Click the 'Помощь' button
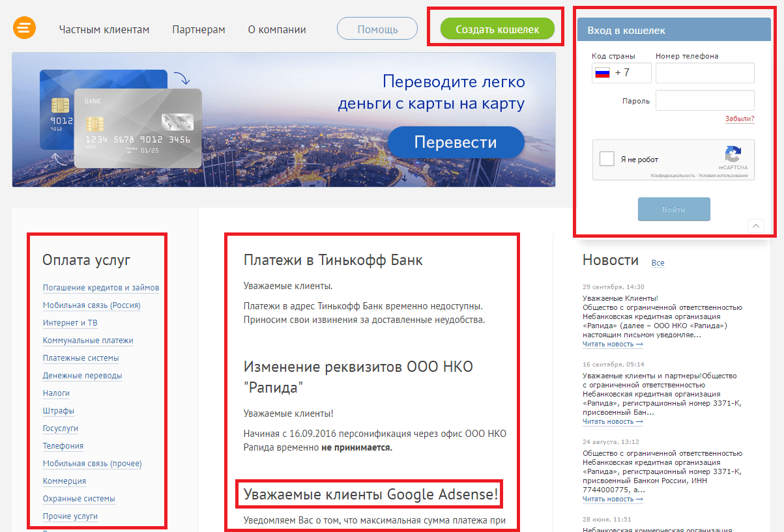784x532 pixels. point(377,29)
